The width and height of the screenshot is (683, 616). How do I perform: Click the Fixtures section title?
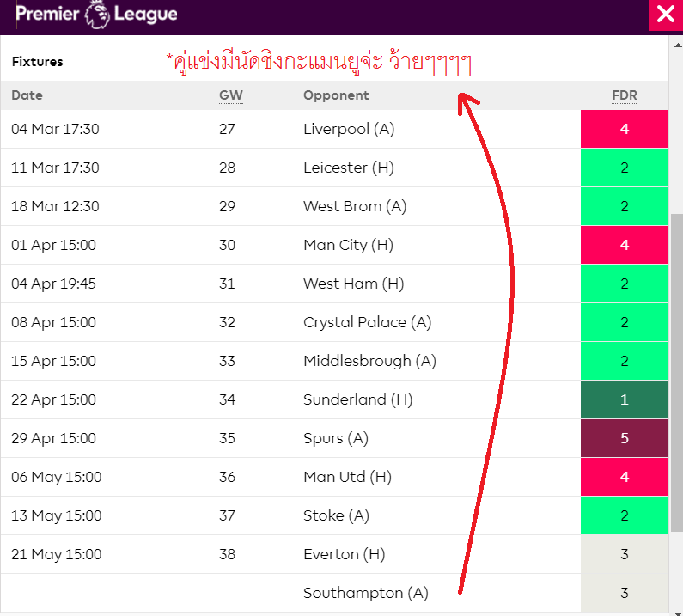37,62
